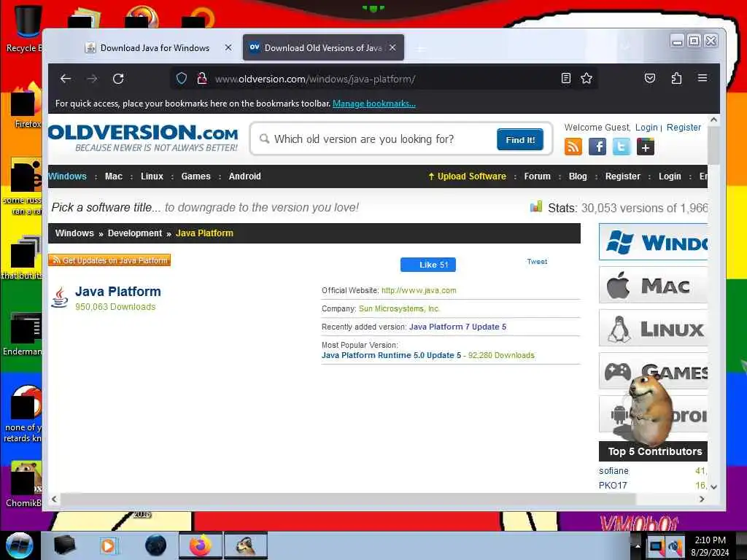The width and height of the screenshot is (747, 560).
Task: Open the Firefox hamburger menu
Action: (x=703, y=77)
